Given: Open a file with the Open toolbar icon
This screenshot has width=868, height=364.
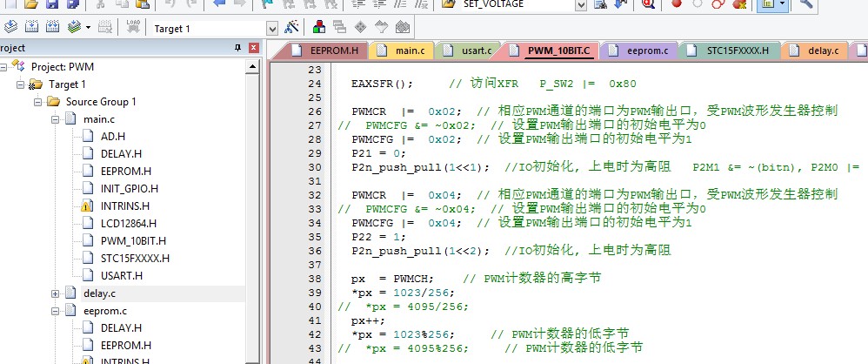Looking at the screenshot, I should 31,4.
